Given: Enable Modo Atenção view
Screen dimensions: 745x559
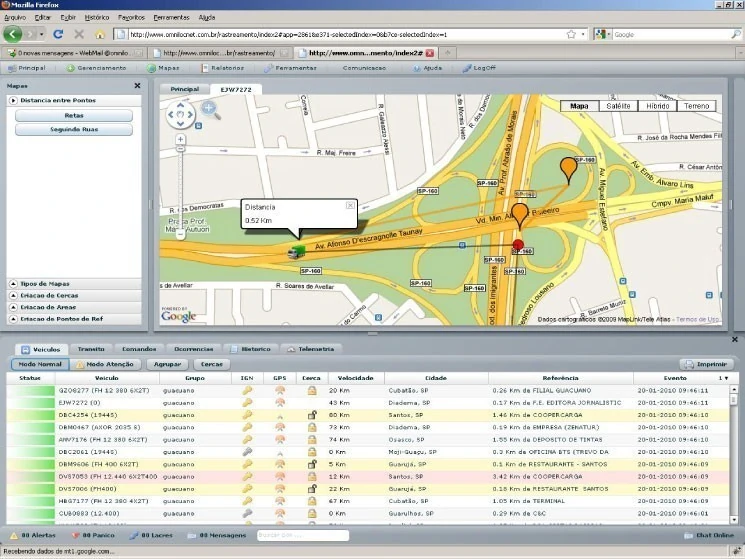Looking at the screenshot, I should tap(105, 364).
